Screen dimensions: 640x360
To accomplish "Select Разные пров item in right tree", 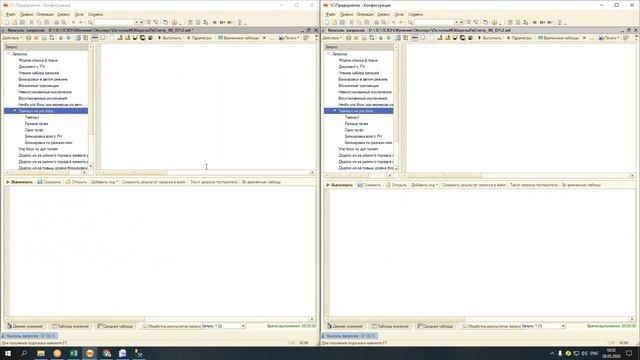I will click(356, 124).
